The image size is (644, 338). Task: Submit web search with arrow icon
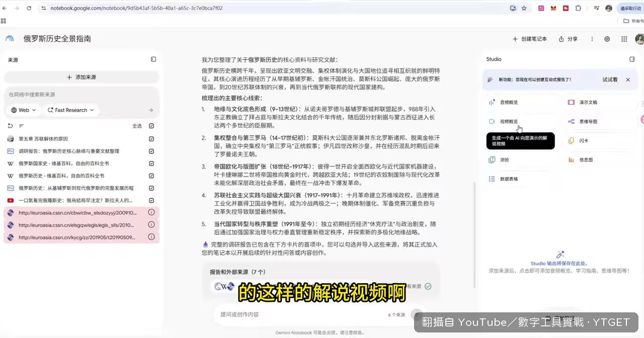click(x=151, y=110)
